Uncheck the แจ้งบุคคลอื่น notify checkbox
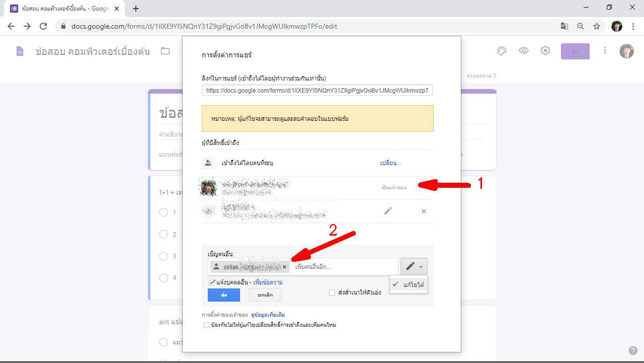Viewport: 644px width, 363px height. coord(212,282)
